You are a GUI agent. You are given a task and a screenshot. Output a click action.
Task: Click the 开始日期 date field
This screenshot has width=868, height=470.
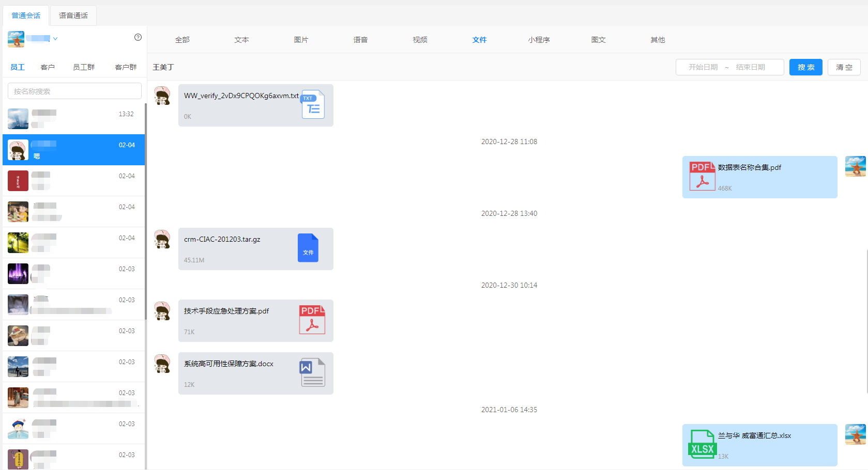click(703, 67)
